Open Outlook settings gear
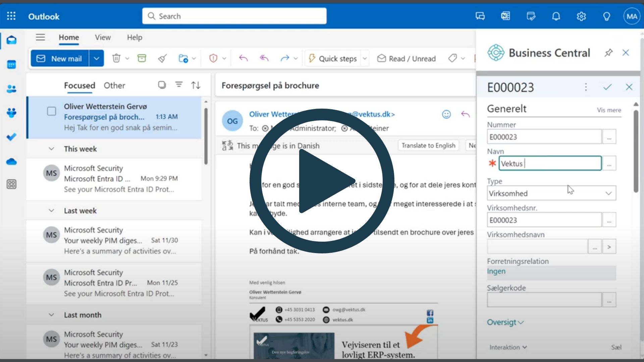This screenshot has height=362, width=644. (x=581, y=16)
